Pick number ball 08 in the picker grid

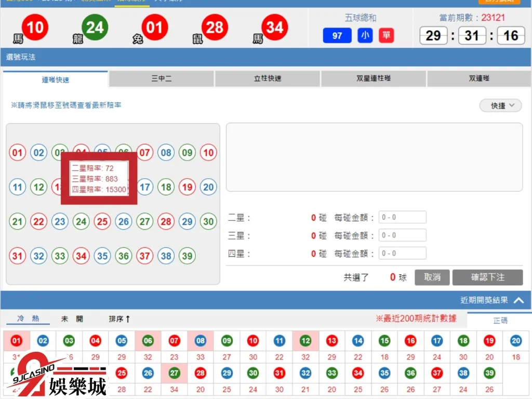(x=166, y=153)
